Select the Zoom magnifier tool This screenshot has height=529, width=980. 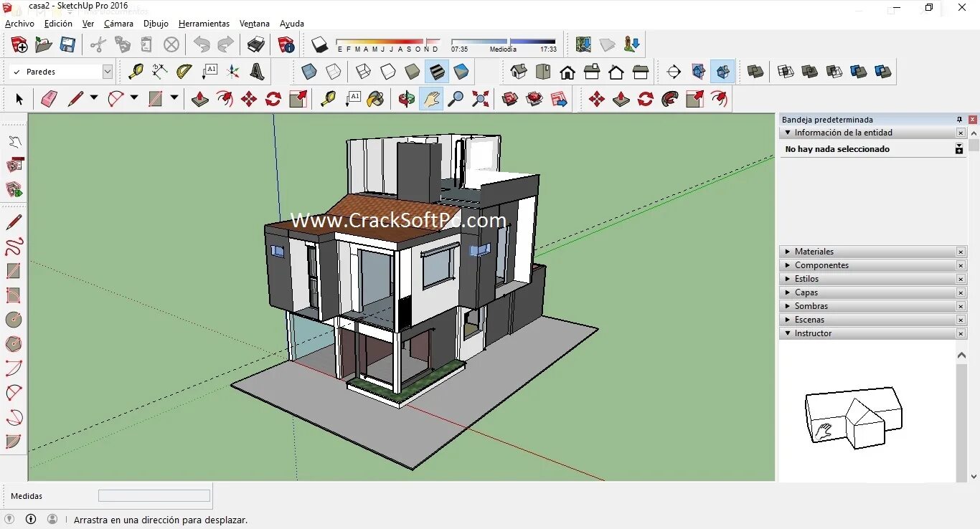coord(455,99)
